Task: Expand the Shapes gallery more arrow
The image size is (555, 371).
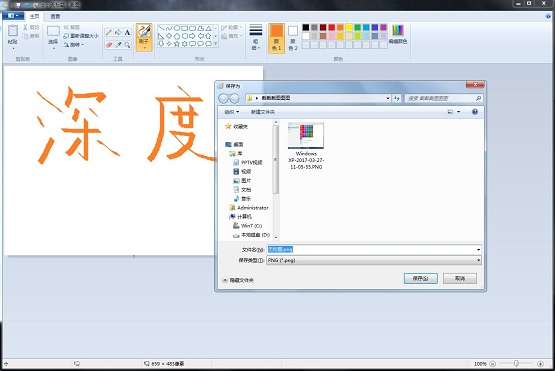Action: coord(216,44)
